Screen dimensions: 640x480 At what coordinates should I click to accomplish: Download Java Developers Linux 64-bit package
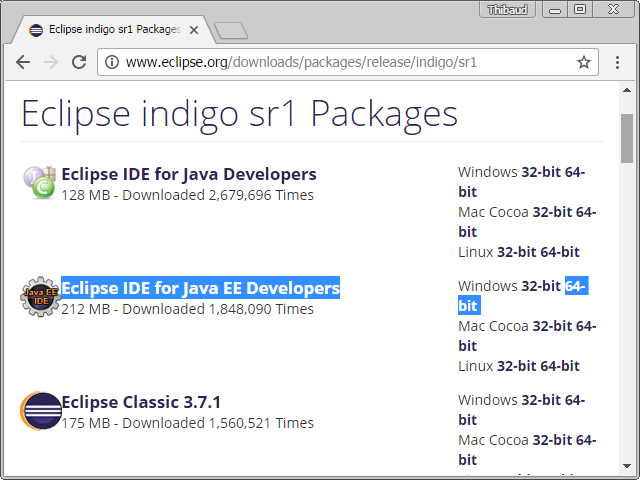click(559, 252)
